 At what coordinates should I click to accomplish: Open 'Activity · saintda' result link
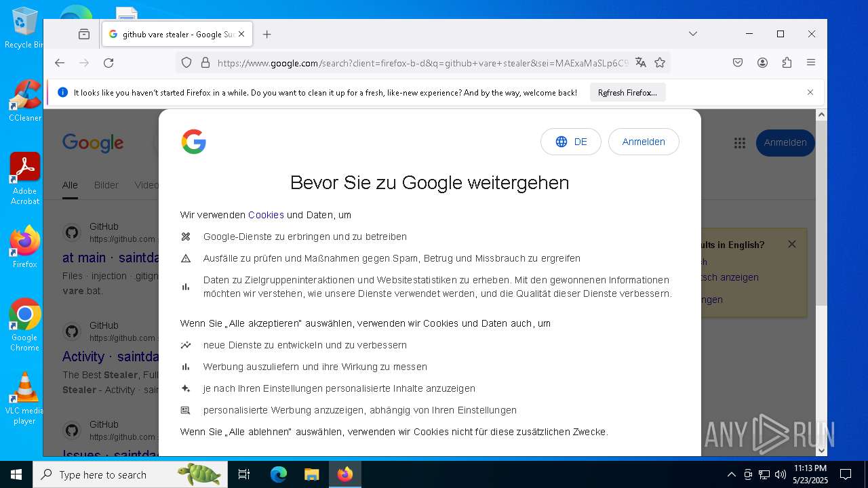[111, 357]
